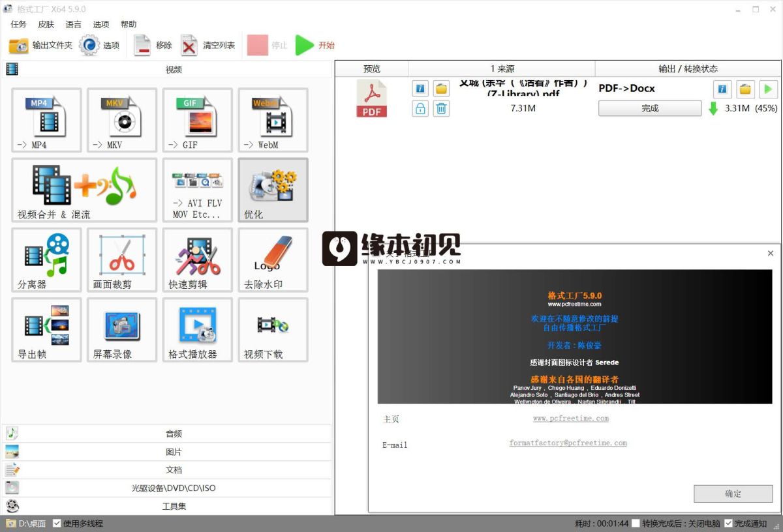Open the 视频下载 video downloader

coord(273,330)
